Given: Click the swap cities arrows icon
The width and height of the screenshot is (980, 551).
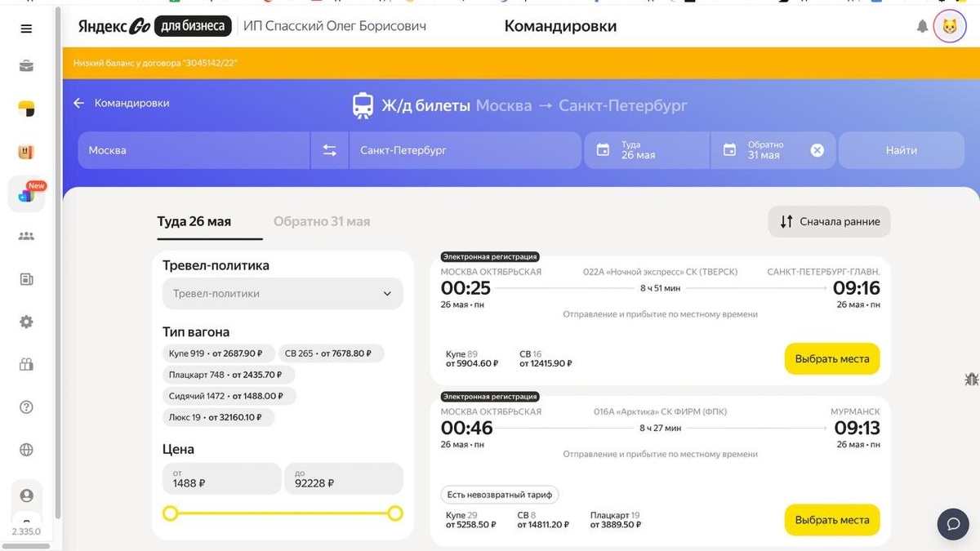Looking at the screenshot, I should click(x=330, y=149).
